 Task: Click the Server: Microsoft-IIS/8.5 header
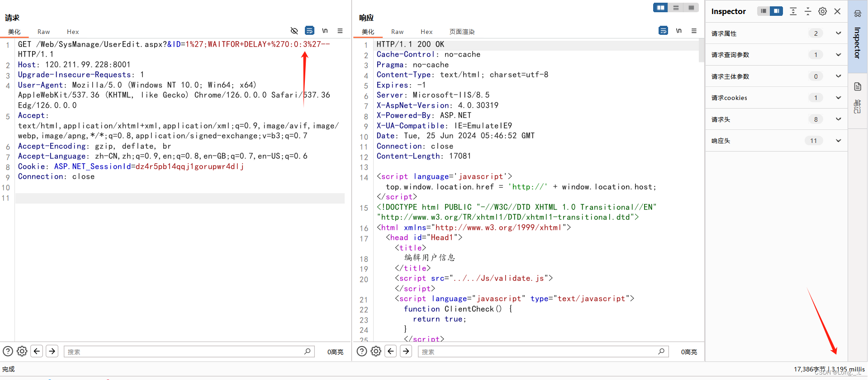pos(433,95)
